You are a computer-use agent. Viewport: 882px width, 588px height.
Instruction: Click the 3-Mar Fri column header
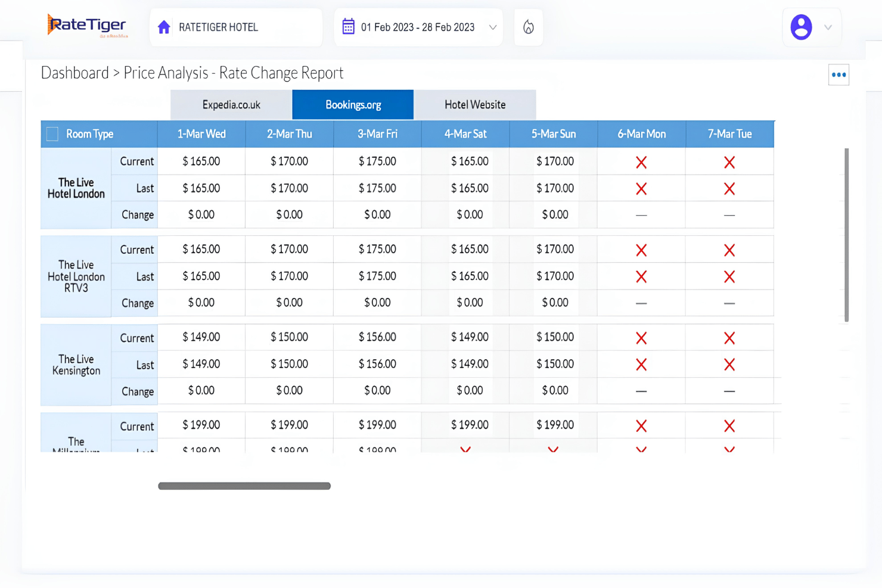pyautogui.click(x=377, y=134)
